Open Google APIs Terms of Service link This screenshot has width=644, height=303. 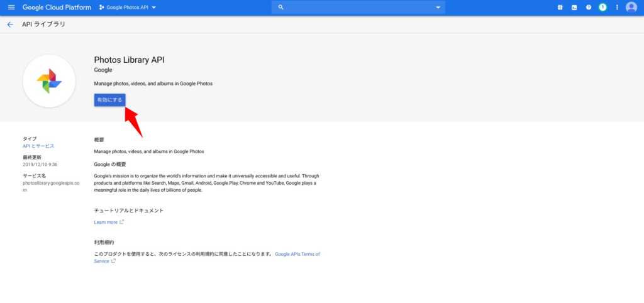tap(297, 254)
